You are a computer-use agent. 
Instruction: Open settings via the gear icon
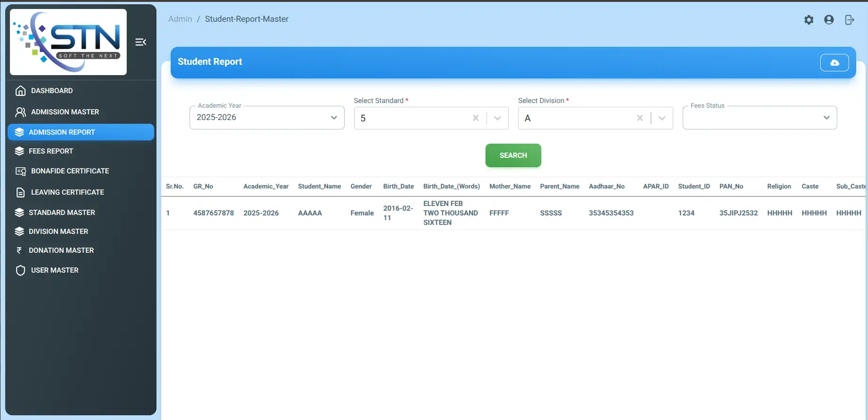click(808, 20)
